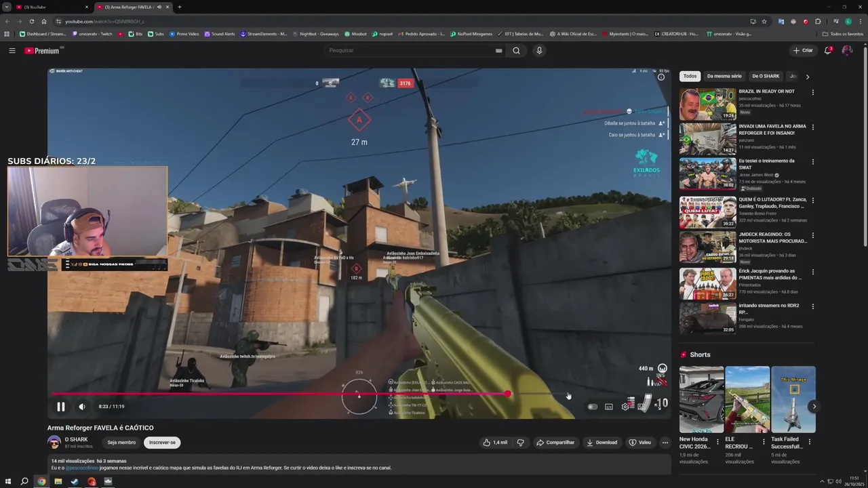Open the Sound Alerts bookmark
Image resolution: width=868 pixels, height=488 pixels.
[220, 34]
